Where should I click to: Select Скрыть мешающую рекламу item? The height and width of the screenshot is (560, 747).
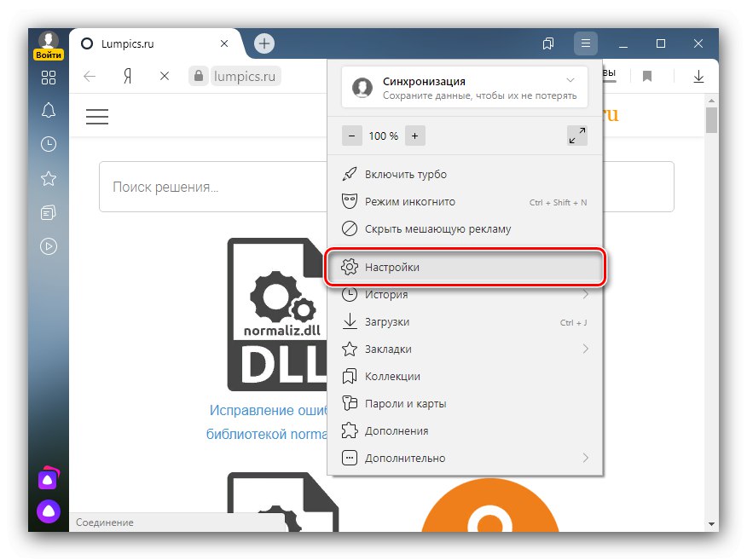(x=465, y=229)
